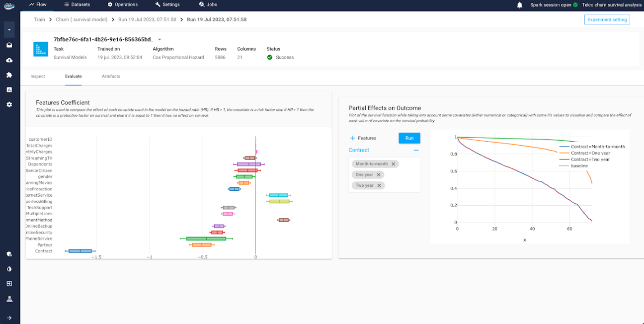The image size is (644, 324).
Task: Collapse the Contract feature section
Action: 416,150
